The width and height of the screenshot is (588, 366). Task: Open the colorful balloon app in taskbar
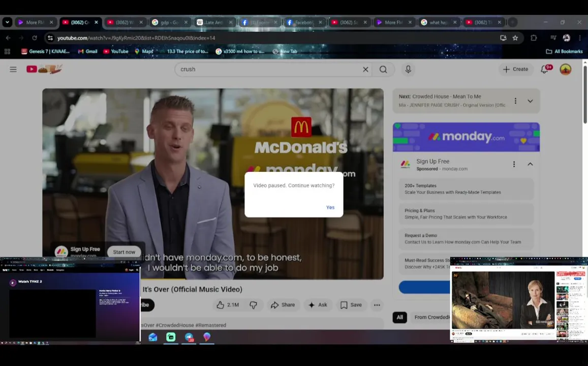click(x=207, y=337)
